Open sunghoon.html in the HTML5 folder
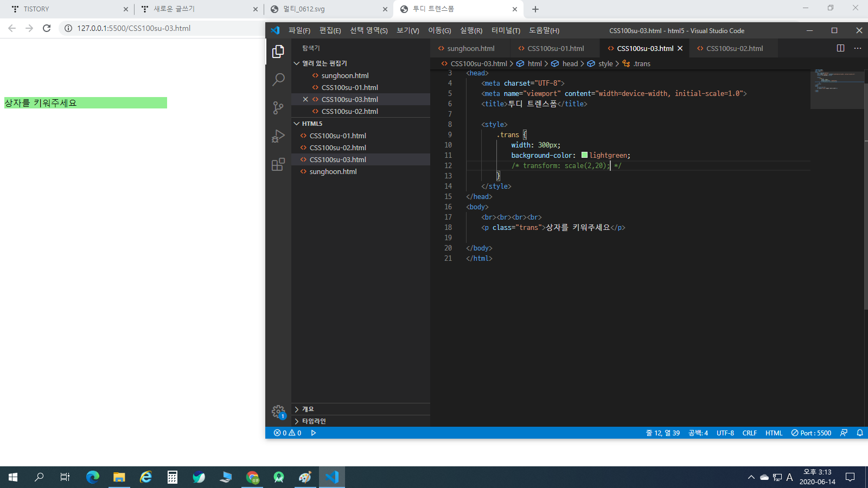This screenshot has width=868, height=488. click(361, 171)
